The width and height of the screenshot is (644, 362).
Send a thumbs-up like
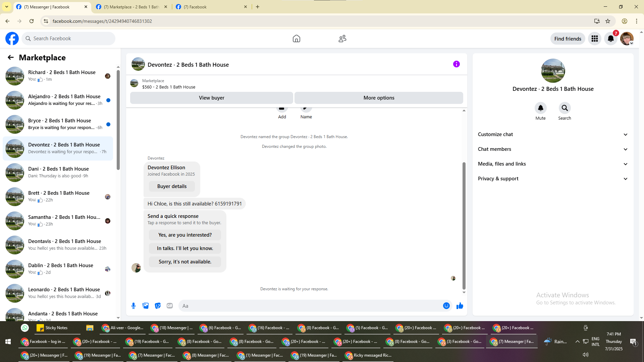(460, 306)
